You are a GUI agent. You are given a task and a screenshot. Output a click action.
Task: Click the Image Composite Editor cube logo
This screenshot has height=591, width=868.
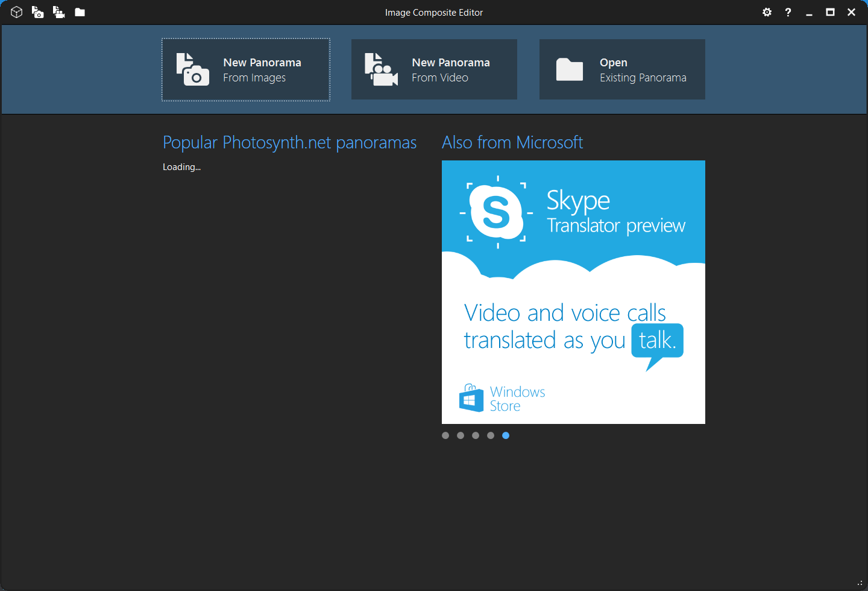(x=17, y=12)
